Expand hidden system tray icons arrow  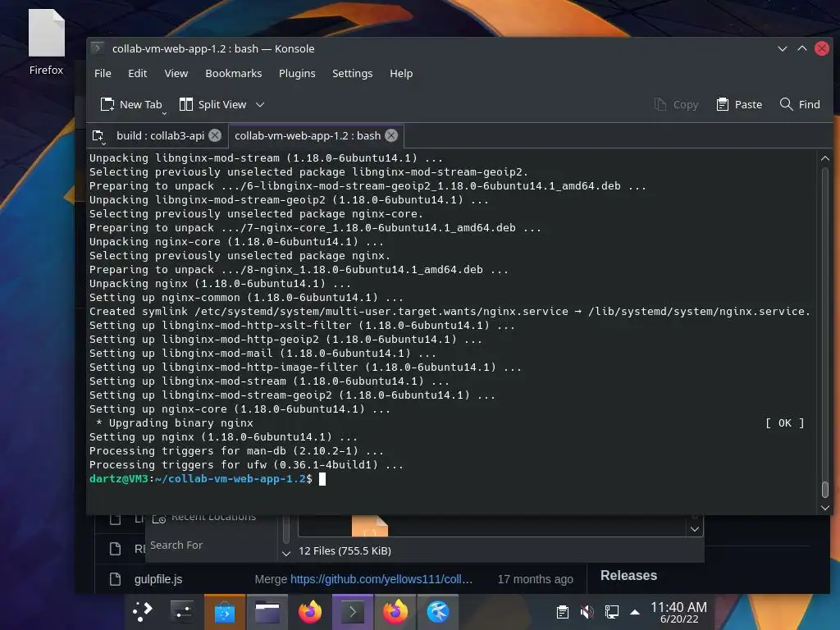635,612
